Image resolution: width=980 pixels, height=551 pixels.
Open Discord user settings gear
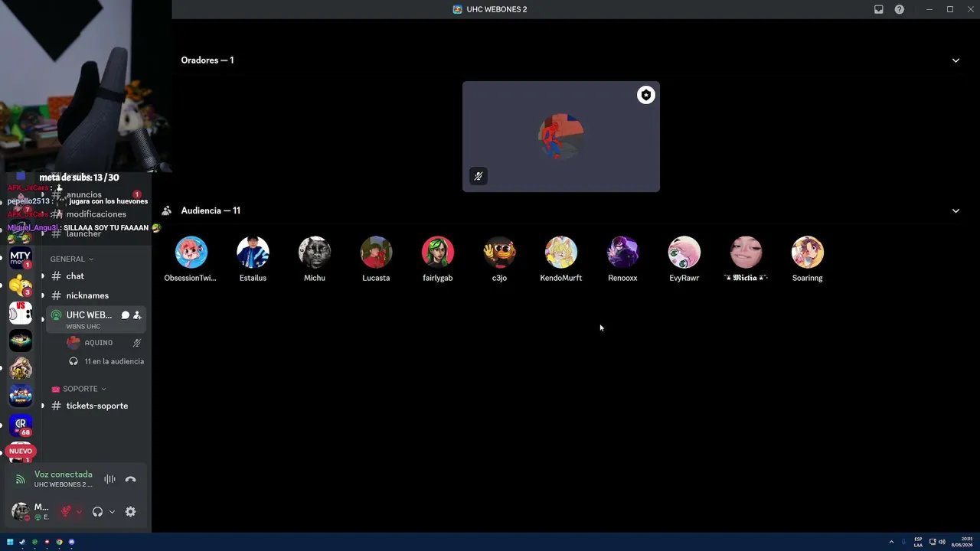tap(131, 512)
